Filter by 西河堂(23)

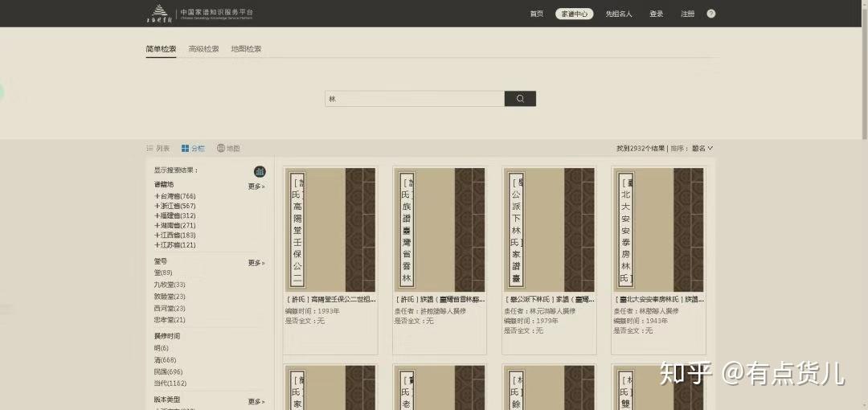170,309
